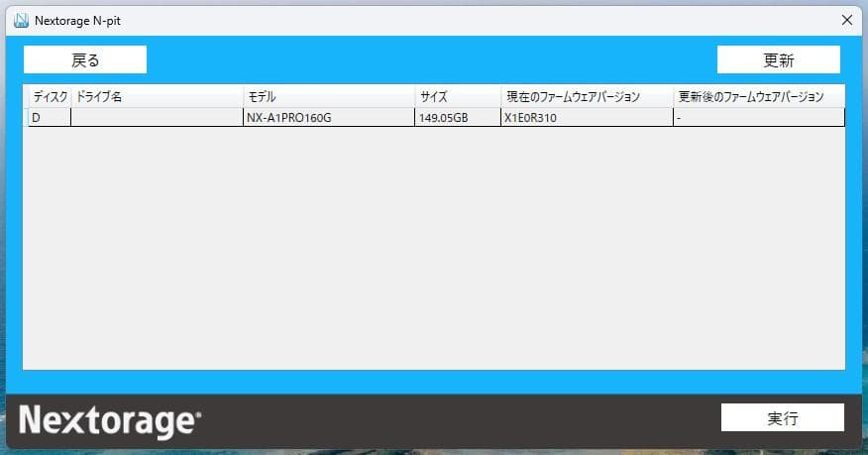The height and width of the screenshot is (455, 868).
Task: Click the ドライブ名 column header
Action: [158, 97]
